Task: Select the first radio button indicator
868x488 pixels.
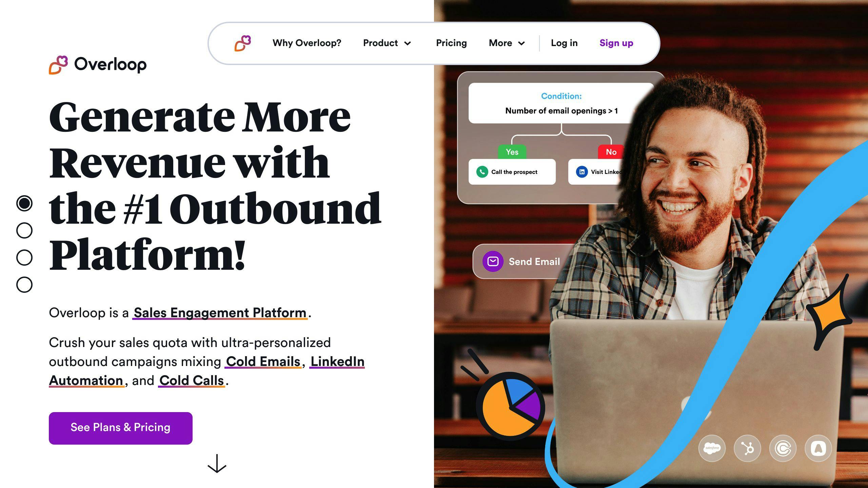Action: [x=24, y=203]
